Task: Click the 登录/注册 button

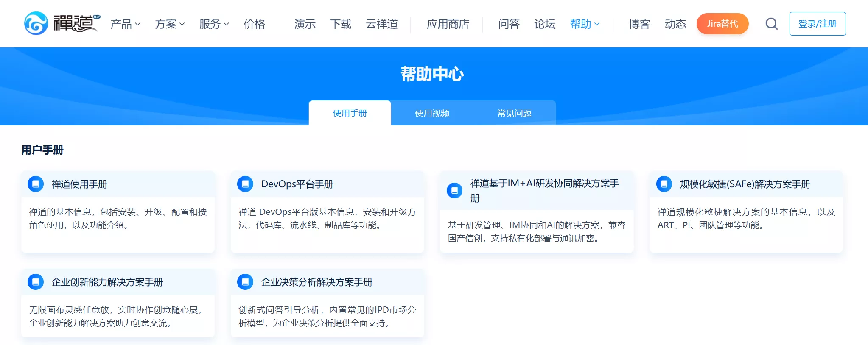Action: click(818, 24)
